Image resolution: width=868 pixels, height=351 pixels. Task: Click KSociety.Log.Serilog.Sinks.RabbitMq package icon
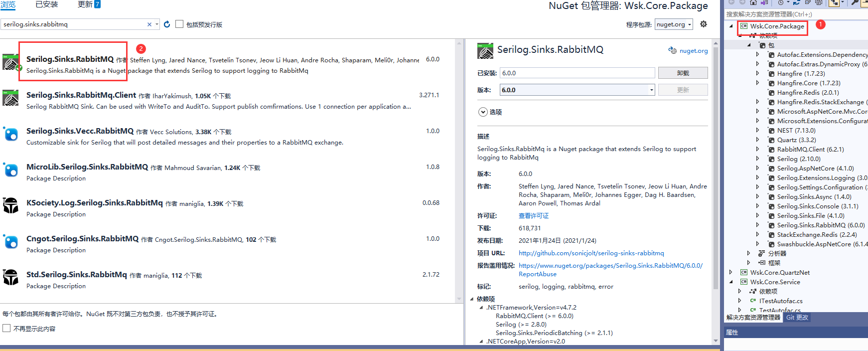pyautogui.click(x=10, y=205)
